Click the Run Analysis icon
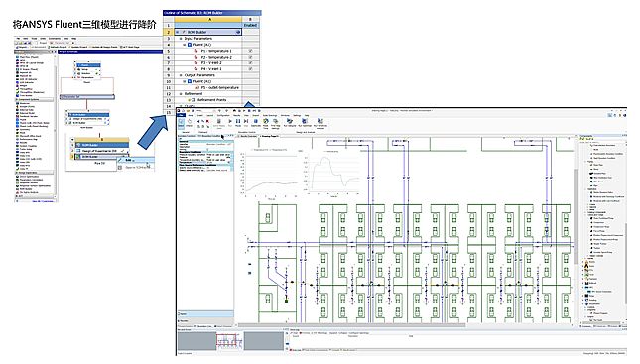 point(290,121)
